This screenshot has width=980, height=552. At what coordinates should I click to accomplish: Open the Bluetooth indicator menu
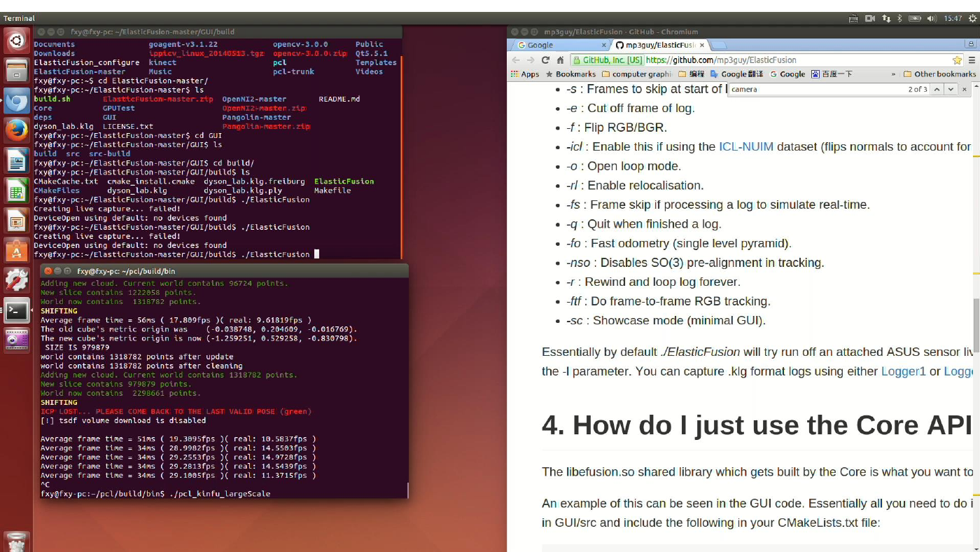click(900, 18)
